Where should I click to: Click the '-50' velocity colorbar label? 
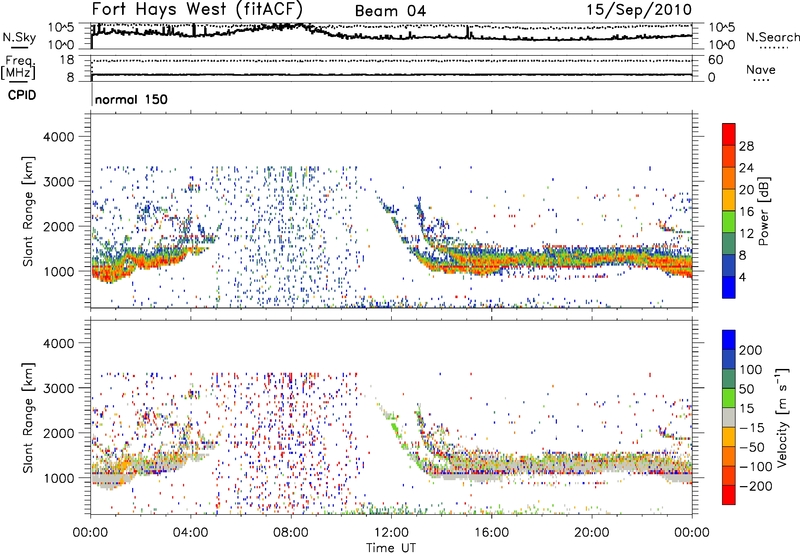coord(752,447)
